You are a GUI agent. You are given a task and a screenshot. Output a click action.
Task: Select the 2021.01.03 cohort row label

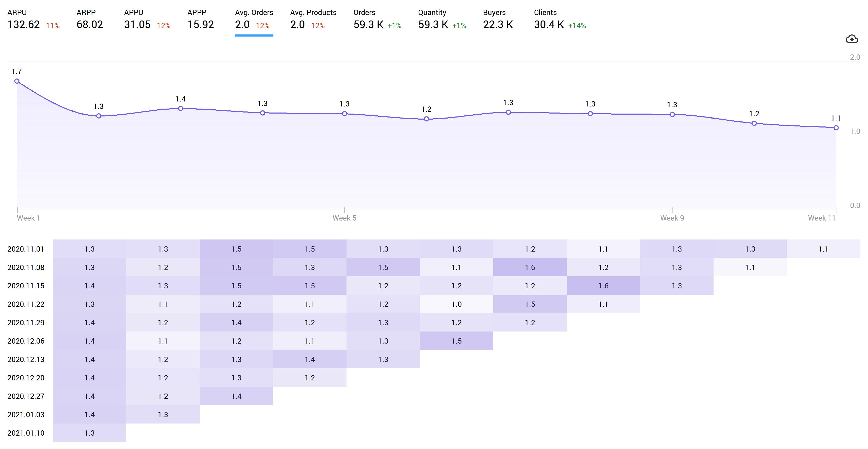26,415
